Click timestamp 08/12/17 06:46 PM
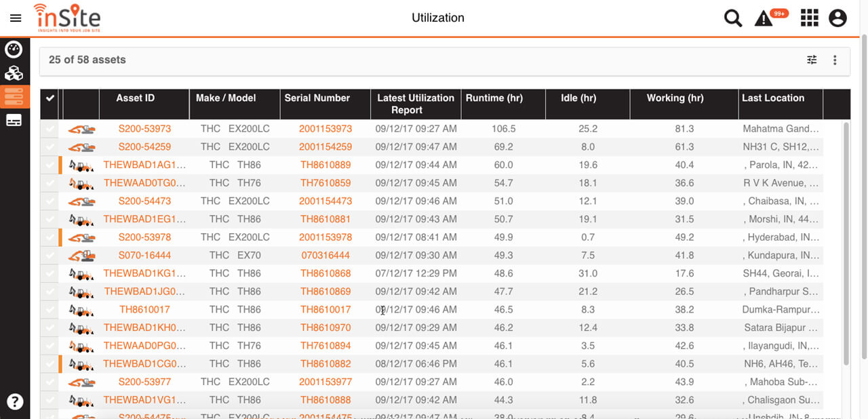The height and width of the screenshot is (419, 868). [416, 364]
